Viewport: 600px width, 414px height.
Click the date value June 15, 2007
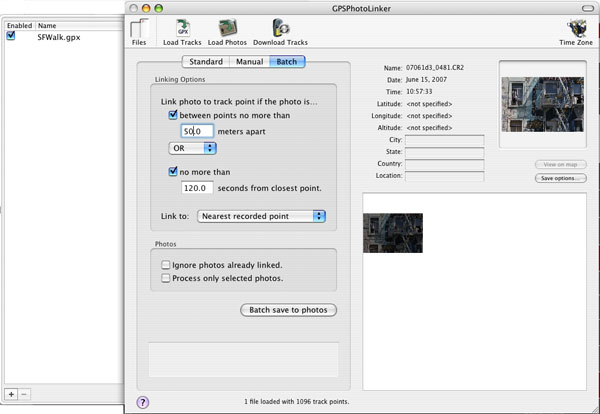[x=426, y=80]
